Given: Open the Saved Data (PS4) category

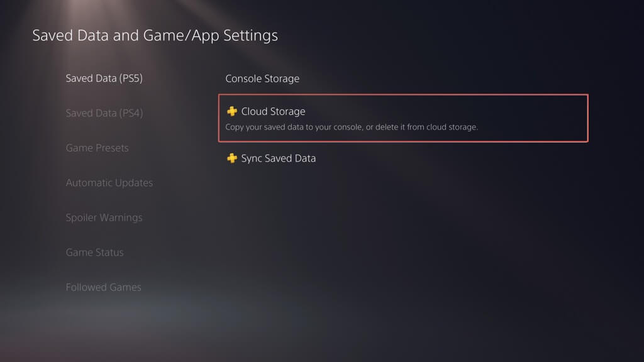Looking at the screenshot, I should click(x=104, y=113).
